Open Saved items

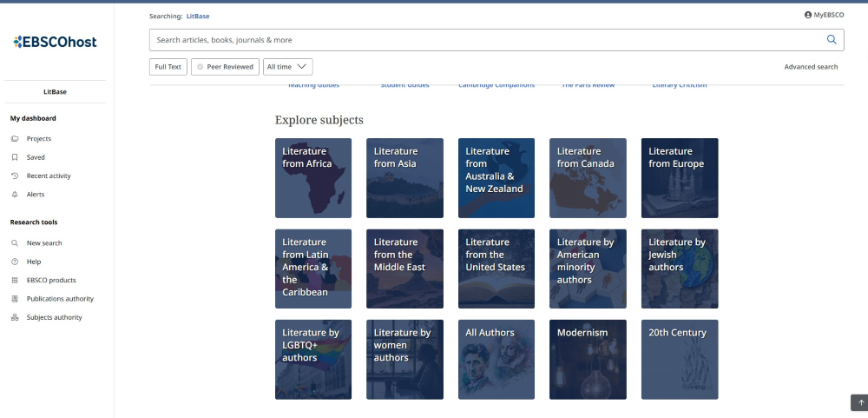click(x=36, y=157)
